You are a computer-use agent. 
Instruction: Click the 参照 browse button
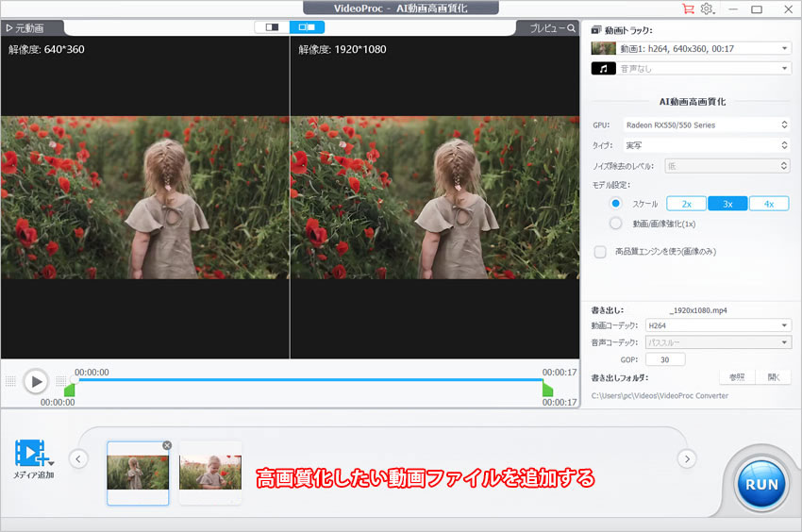(737, 377)
